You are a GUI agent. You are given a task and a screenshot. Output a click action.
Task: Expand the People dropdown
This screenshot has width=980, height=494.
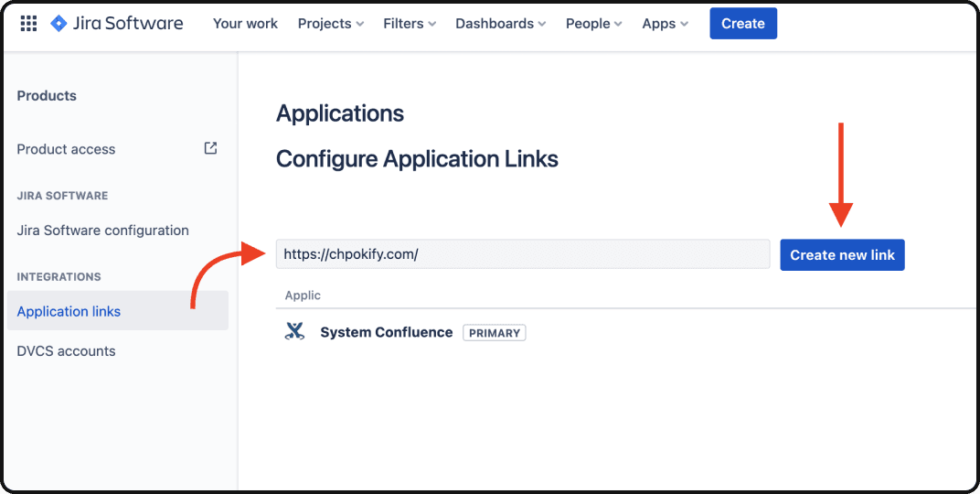pos(593,24)
